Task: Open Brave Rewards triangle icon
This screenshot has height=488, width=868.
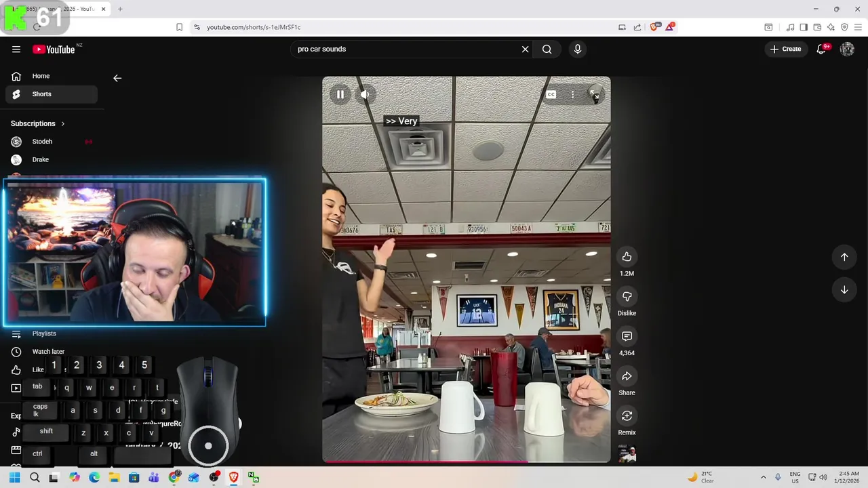Action: [x=670, y=27]
